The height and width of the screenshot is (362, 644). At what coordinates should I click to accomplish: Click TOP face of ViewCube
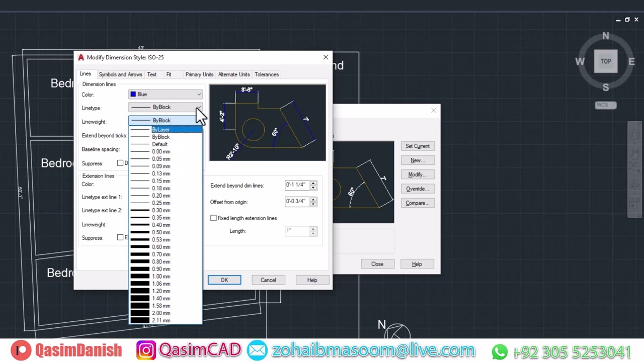(606, 61)
